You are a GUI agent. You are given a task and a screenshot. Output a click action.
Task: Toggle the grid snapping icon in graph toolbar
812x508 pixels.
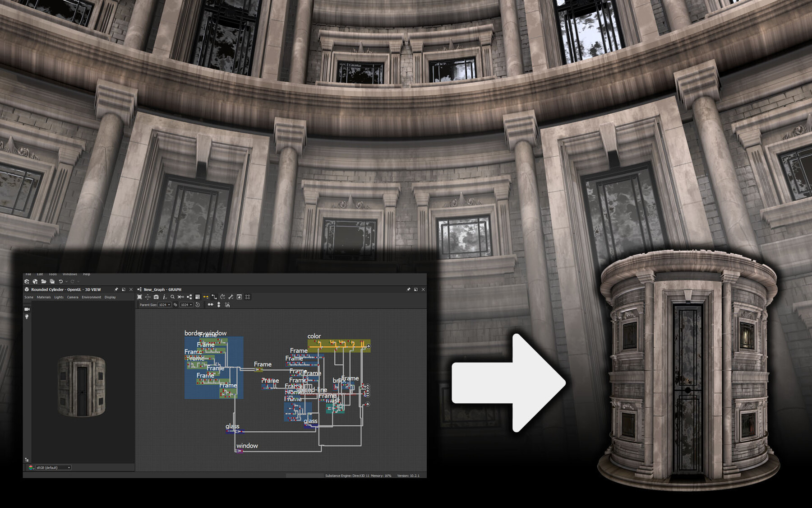247,297
